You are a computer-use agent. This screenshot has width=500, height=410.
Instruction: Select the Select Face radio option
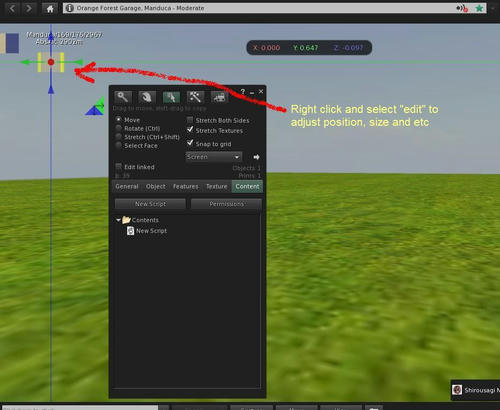[x=118, y=145]
